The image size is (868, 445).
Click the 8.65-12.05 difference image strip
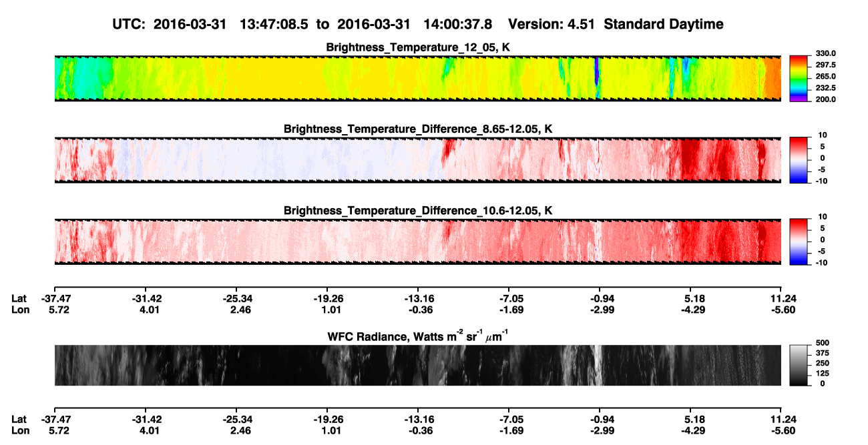point(417,159)
